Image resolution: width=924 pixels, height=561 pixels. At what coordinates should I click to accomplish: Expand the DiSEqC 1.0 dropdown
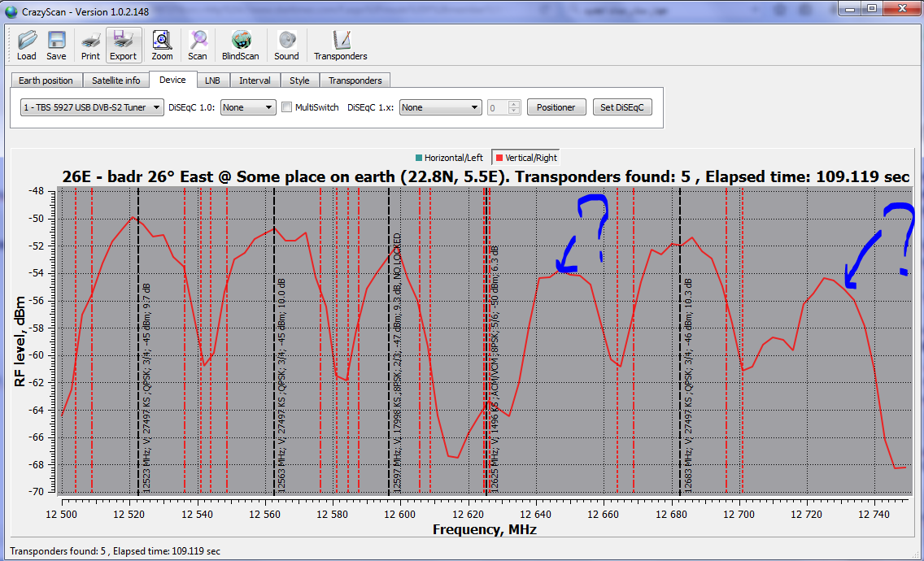coord(248,107)
